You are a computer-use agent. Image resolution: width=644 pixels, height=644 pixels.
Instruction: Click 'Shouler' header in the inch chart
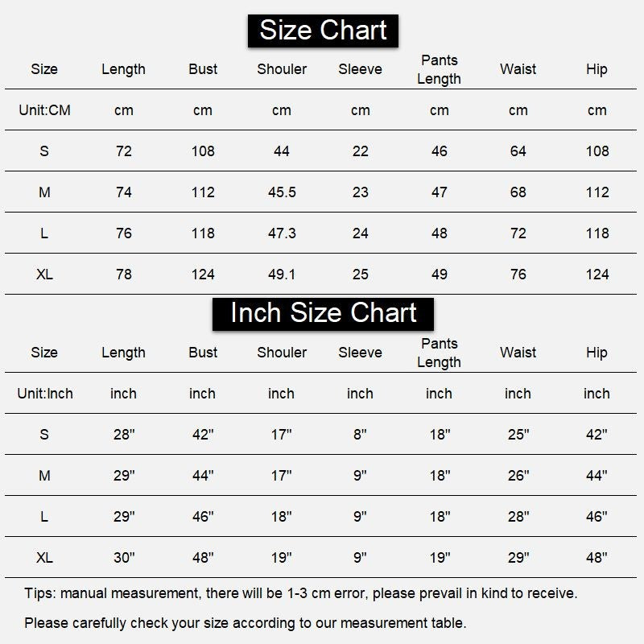pyautogui.click(x=282, y=352)
